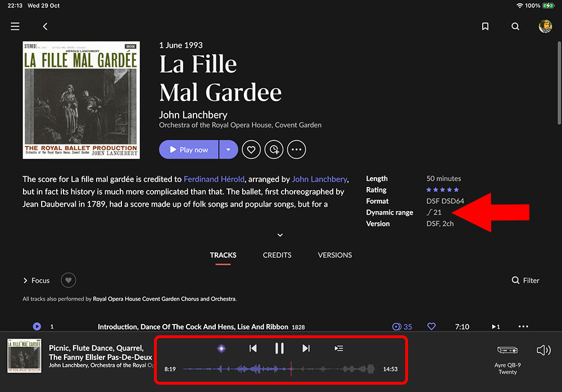Skip to the next track

pos(306,349)
